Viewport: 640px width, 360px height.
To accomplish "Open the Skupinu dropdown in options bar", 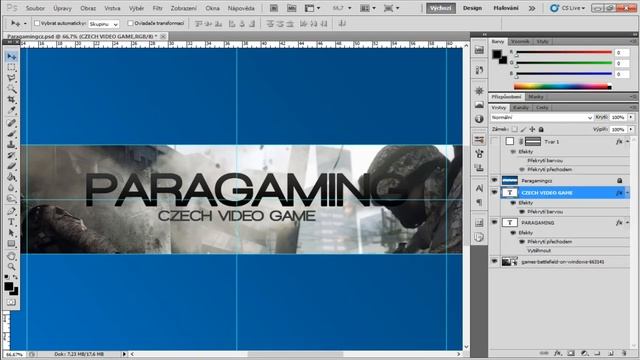I will tap(104, 24).
